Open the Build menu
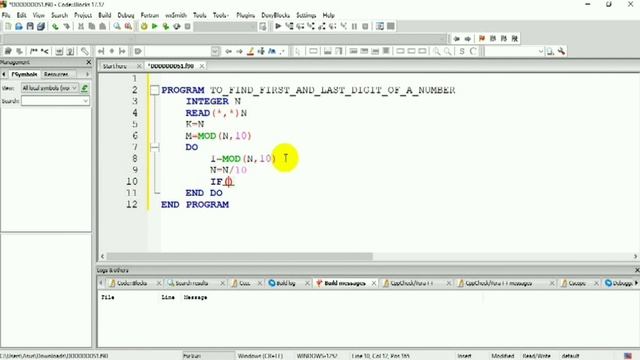The image size is (640, 360). pos(104,15)
